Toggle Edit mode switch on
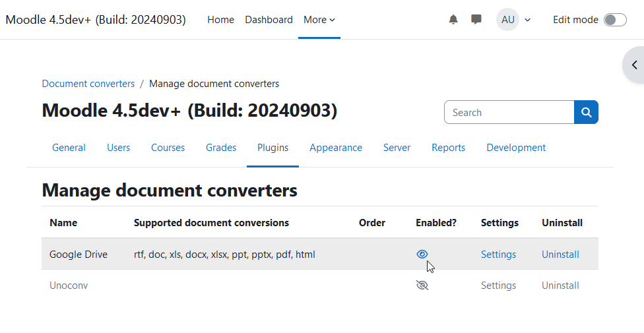The image size is (644, 333). click(615, 20)
